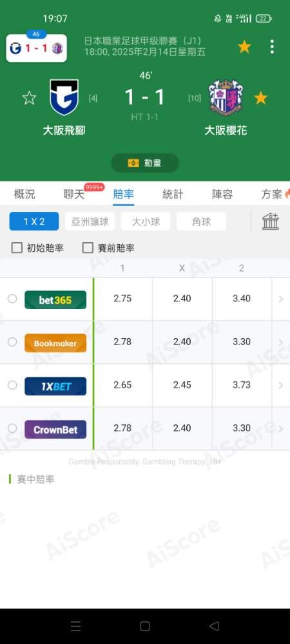Tap bet365 home odds 2.75
Screen dimensions: 290x644
coord(122,299)
